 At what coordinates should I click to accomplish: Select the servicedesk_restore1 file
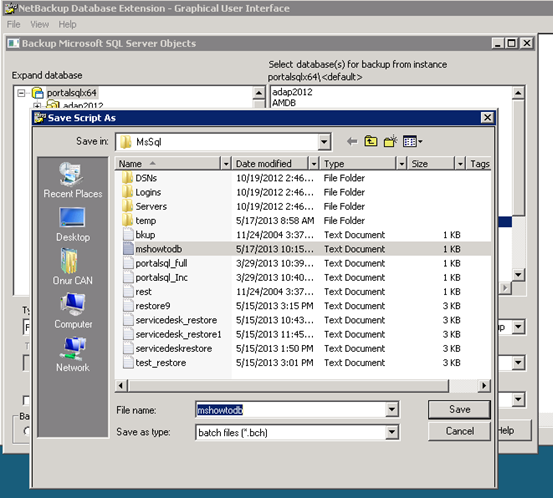click(x=178, y=334)
